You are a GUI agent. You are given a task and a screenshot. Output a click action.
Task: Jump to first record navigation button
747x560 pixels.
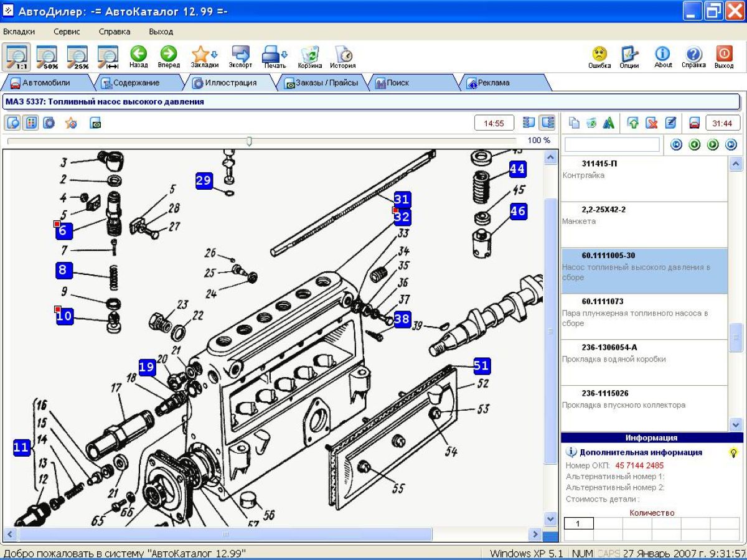point(677,145)
